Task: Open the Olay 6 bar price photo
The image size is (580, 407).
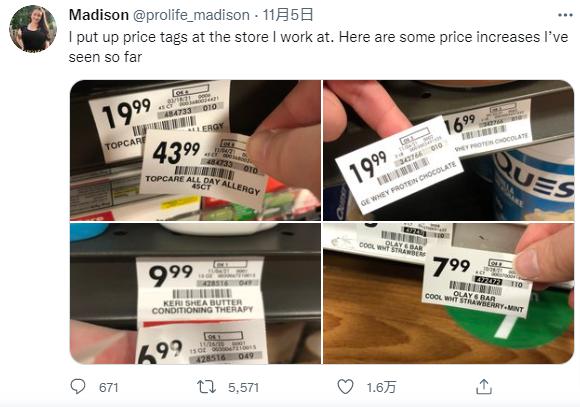Action: click(449, 293)
